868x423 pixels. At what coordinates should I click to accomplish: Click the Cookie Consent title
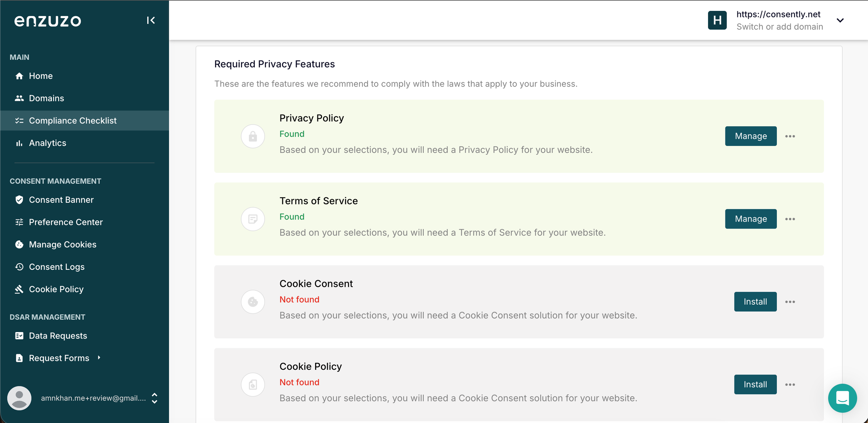coord(316,284)
